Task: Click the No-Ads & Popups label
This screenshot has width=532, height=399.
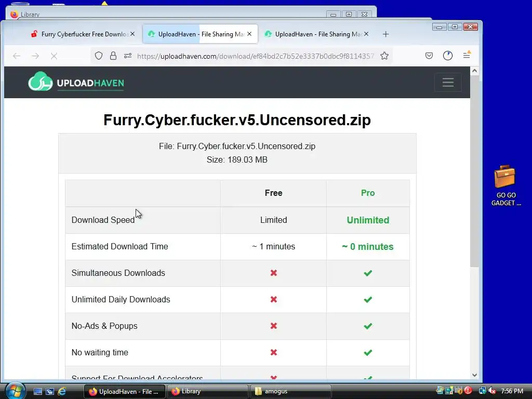Action: [x=104, y=326]
